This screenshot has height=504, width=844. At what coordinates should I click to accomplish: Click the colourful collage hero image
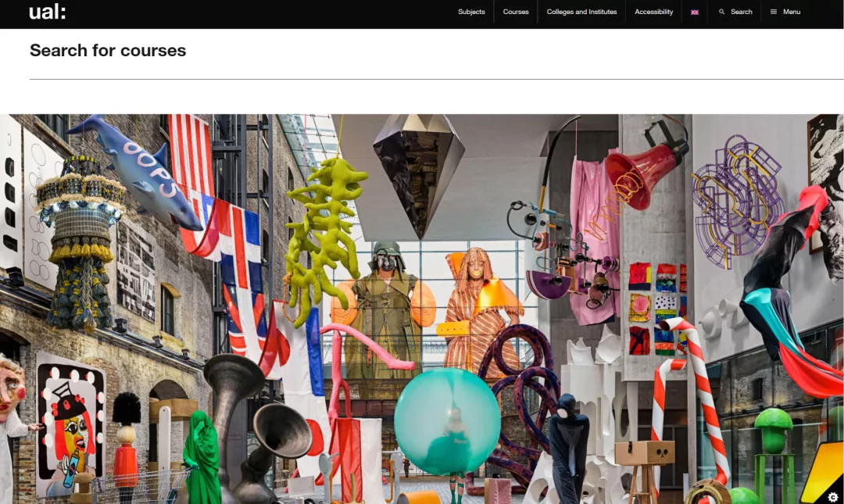pyautogui.click(x=422, y=309)
